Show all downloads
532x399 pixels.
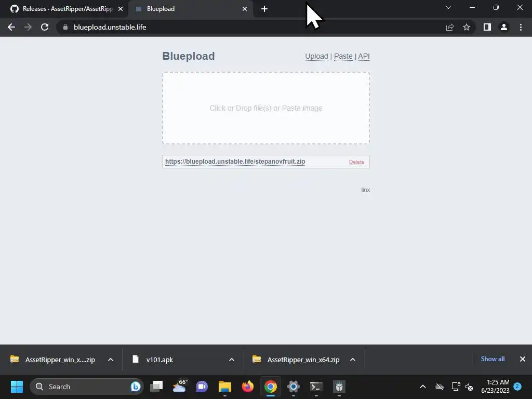click(493, 359)
